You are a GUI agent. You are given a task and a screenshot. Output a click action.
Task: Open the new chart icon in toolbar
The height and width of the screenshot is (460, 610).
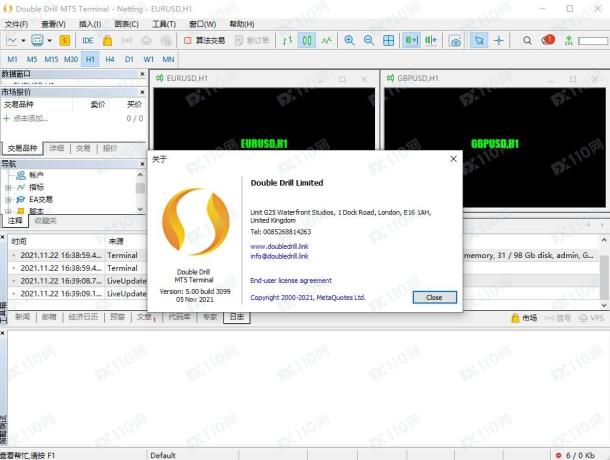click(x=12, y=40)
